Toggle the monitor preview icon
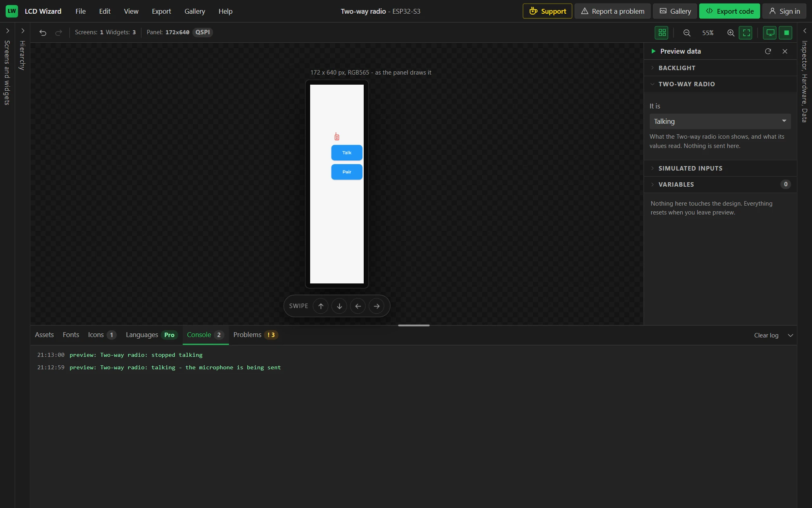Screen dimensions: 812x508 (770, 33)
